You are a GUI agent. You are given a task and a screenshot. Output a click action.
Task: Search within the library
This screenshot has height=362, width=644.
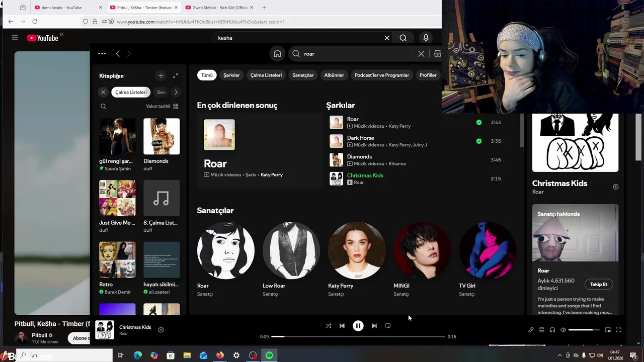103,106
